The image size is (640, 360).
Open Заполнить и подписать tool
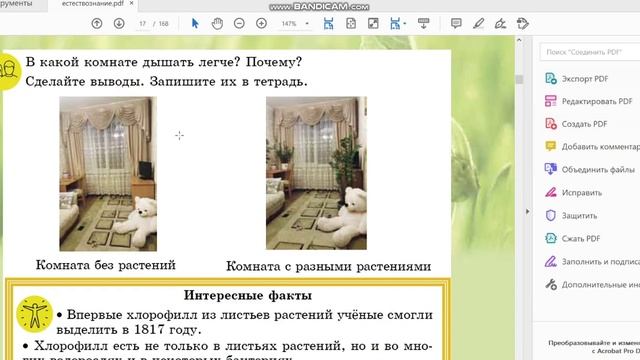point(592,262)
